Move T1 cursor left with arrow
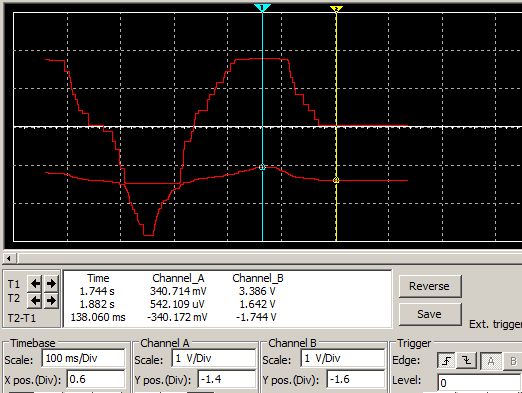The image size is (522, 393). (35, 284)
